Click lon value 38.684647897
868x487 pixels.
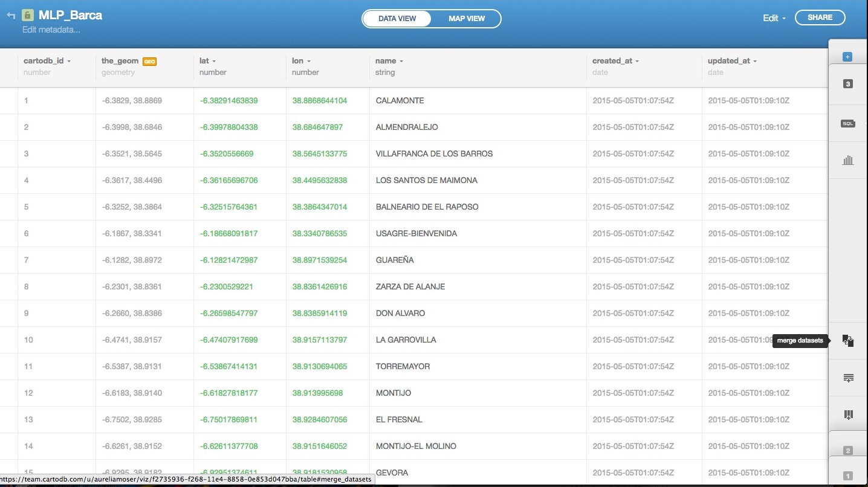pos(317,127)
